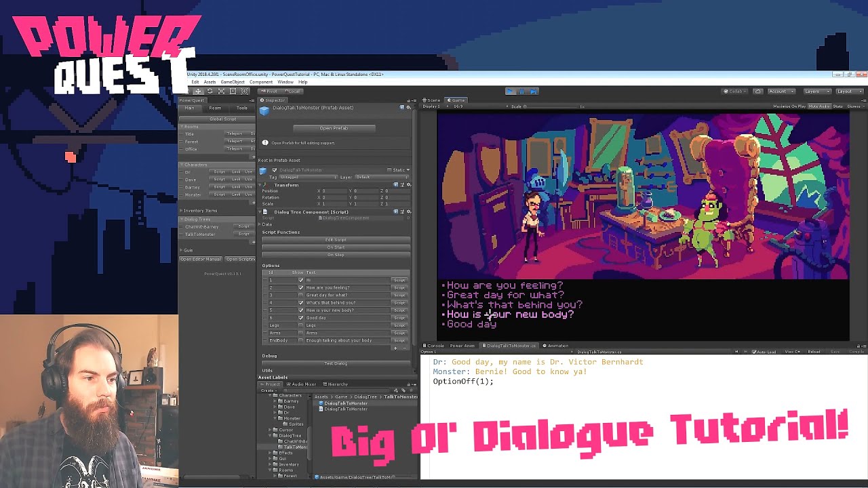Click Teleport button for Forest room
Viewport: 868px width, 488px height.
tap(235, 141)
